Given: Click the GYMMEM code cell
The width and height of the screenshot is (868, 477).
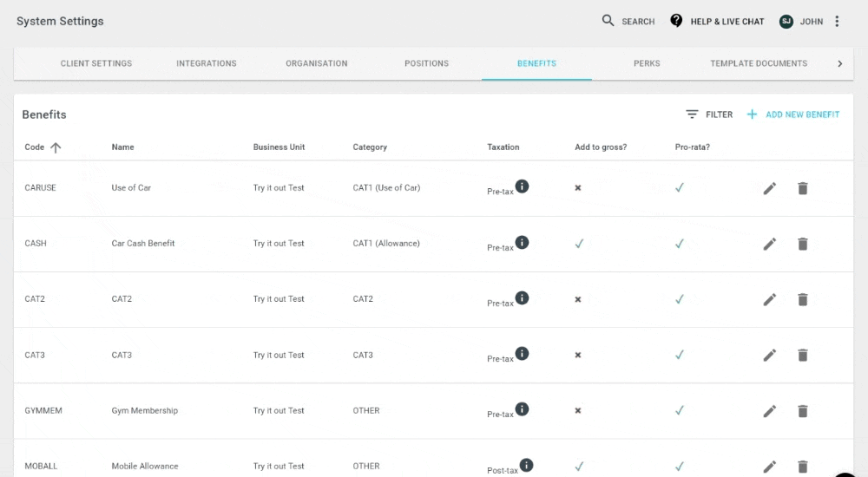Looking at the screenshot, I should coord(43,410).
